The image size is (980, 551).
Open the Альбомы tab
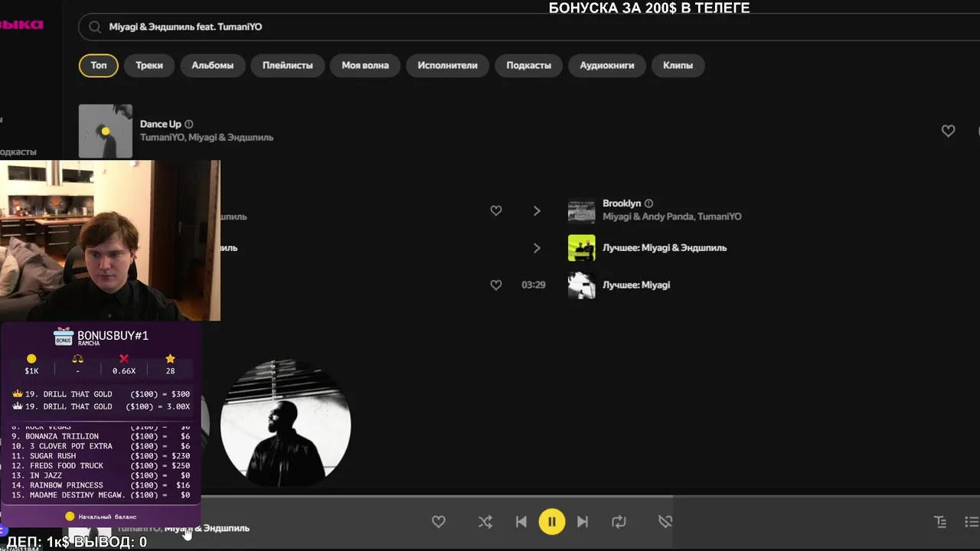click(x=212, y=65)
